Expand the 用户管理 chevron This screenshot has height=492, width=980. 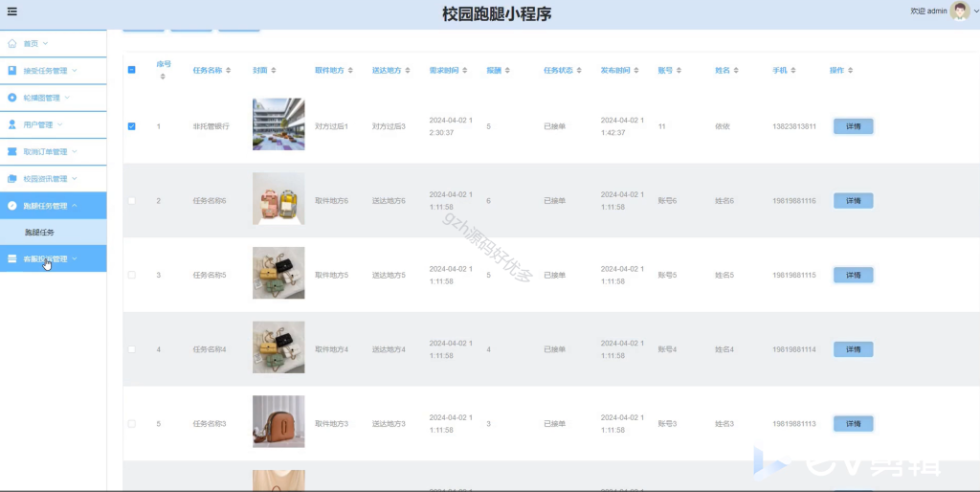[x=60, y=124]
